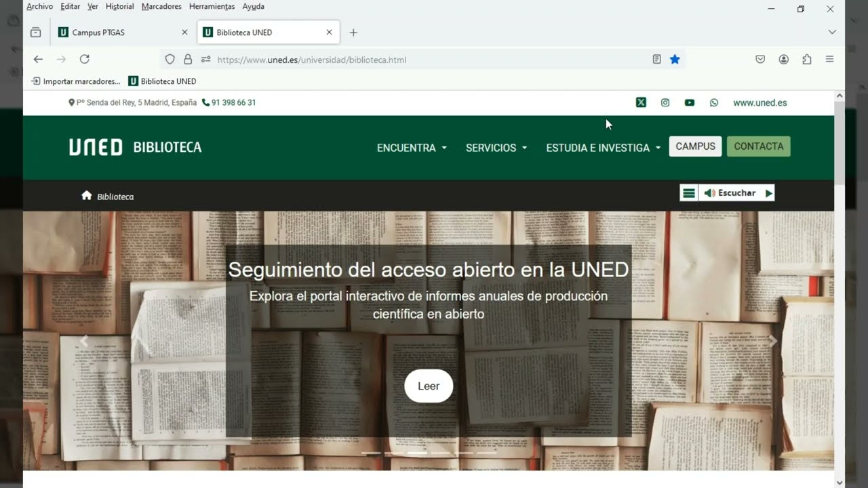Open Firefox hamburger application menu
This screenshot has height=488, width=868.
829,60
